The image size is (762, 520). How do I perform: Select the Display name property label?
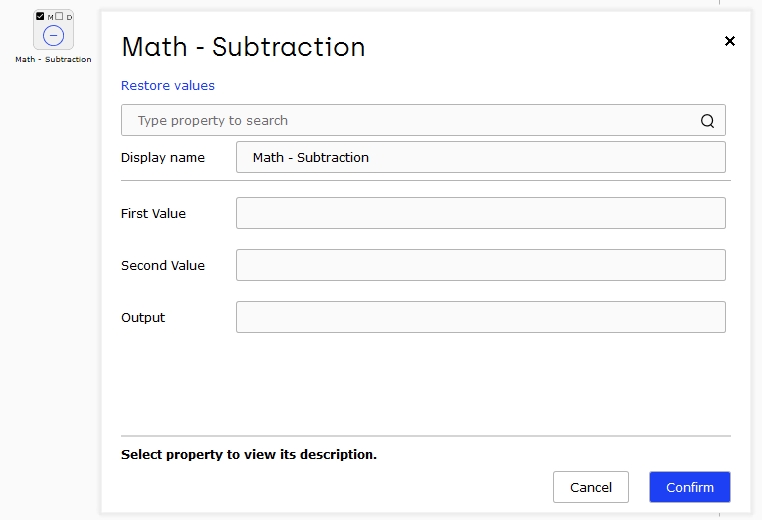click(163, 157)
